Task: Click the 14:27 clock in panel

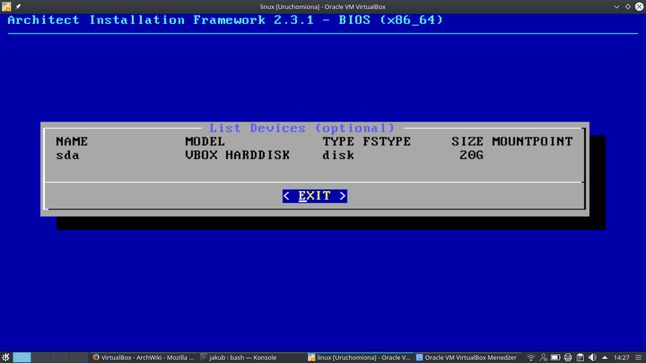Action: pyautogui.click(x=621, y=357)
